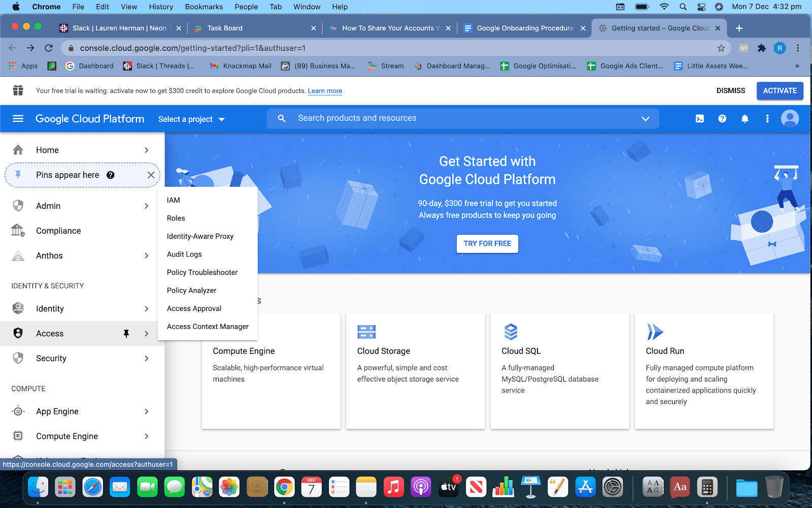Open the hamburger navigation menu
The image size is (812, 508).
tap(18, 118)
